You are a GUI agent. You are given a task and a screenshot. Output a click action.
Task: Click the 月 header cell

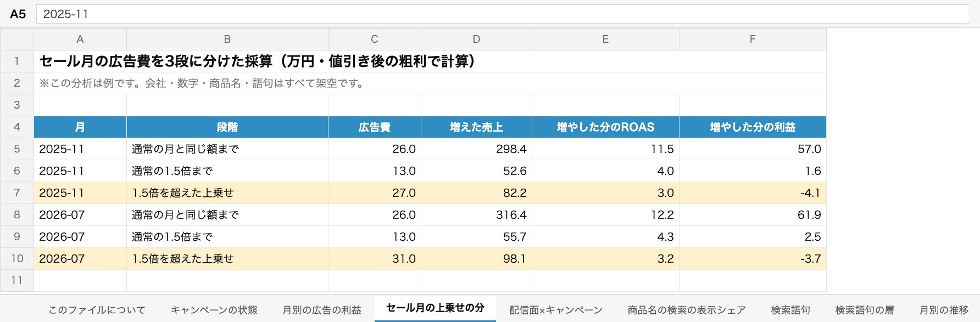click(80, 127)
